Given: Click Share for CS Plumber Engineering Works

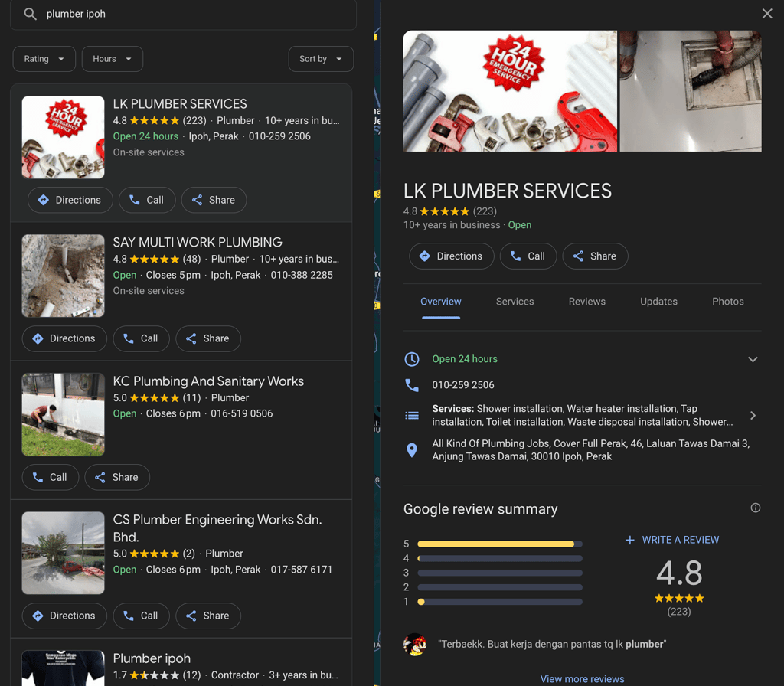Looking at the screenshot, I should pyautogui.click(x=208, y=616).
